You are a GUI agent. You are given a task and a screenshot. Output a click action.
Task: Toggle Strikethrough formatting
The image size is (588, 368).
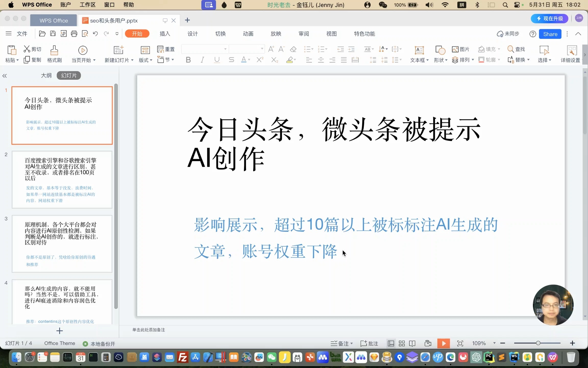click(x=231, y=60)
